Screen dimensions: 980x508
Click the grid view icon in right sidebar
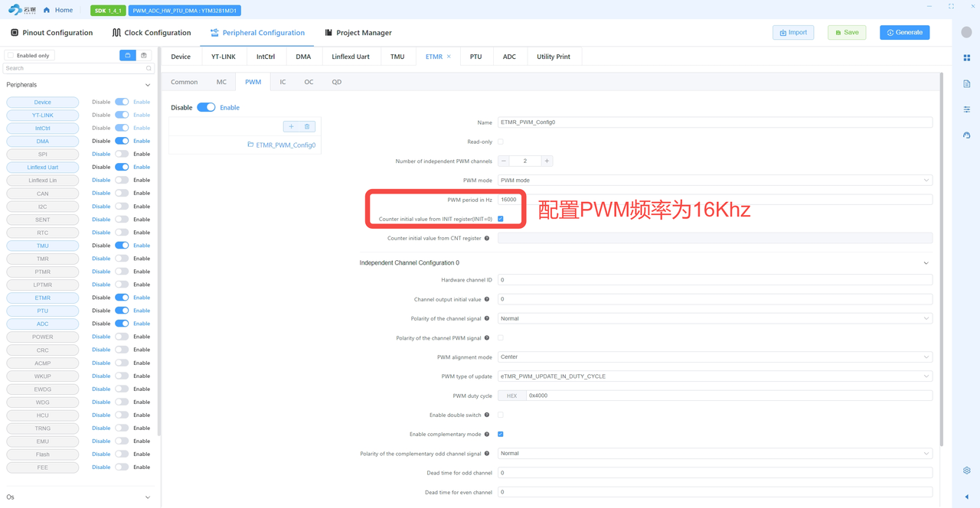[x=966, y=58]
